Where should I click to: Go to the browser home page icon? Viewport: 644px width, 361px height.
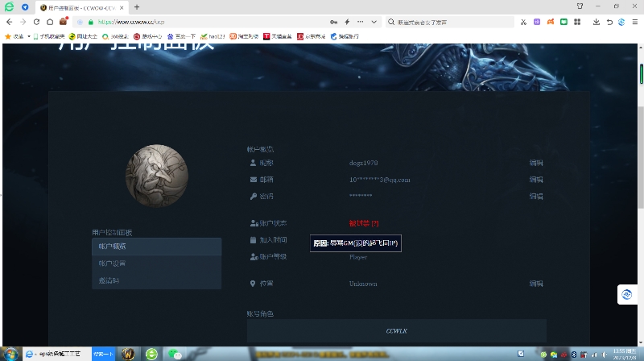pyautogui.click(x=50, y=22)
